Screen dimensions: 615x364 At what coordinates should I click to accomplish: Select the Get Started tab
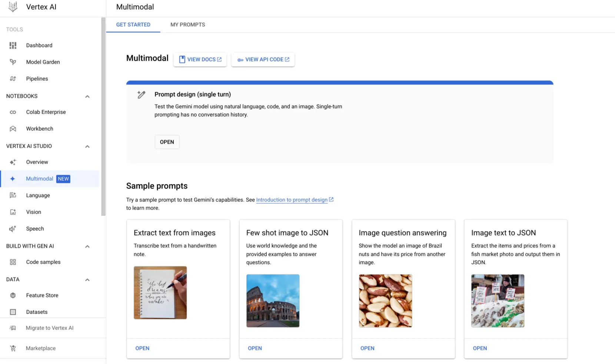click(x=133, y=25)
